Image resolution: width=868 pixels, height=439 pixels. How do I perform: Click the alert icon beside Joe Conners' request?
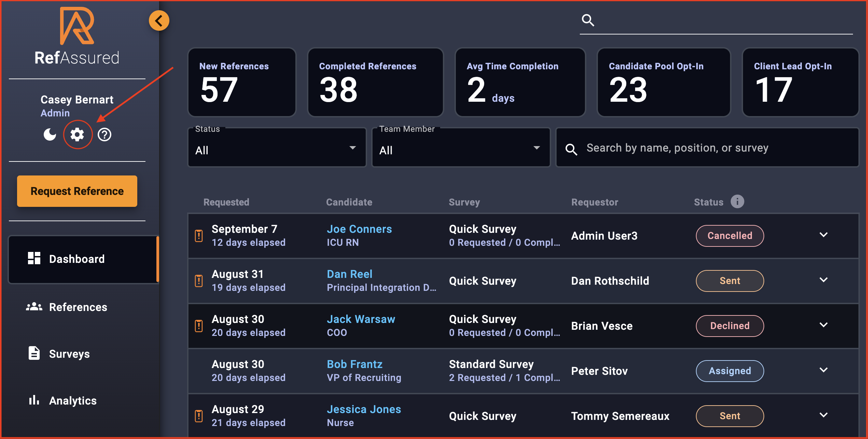pyautogui.click(x=199, y=236)
